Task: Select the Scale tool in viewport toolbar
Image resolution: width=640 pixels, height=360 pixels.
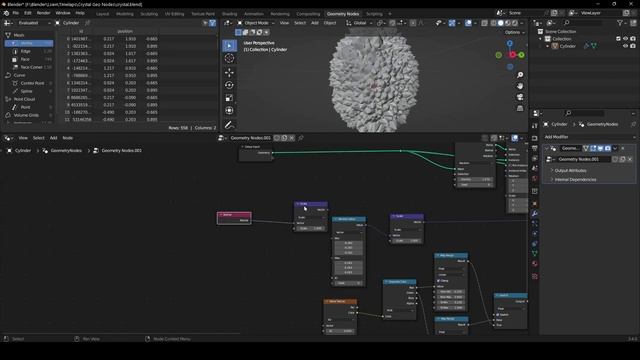Action: 229,98
